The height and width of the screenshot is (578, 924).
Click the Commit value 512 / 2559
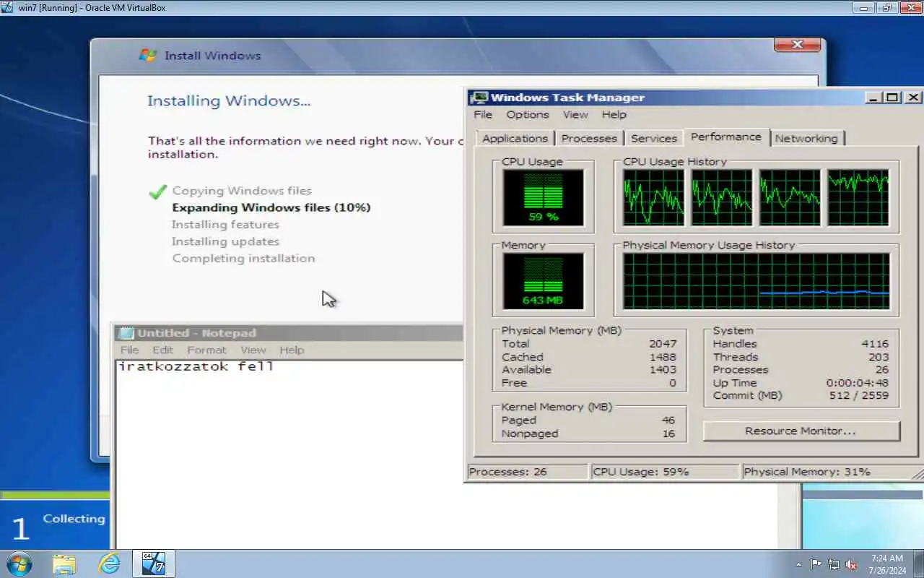coord(859,396)
